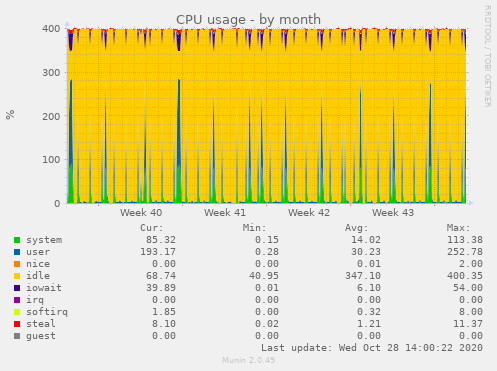This screenshot has width=497, height=371.
Task: Click system minimum value 0.15
Action: (x=267, y=240)
